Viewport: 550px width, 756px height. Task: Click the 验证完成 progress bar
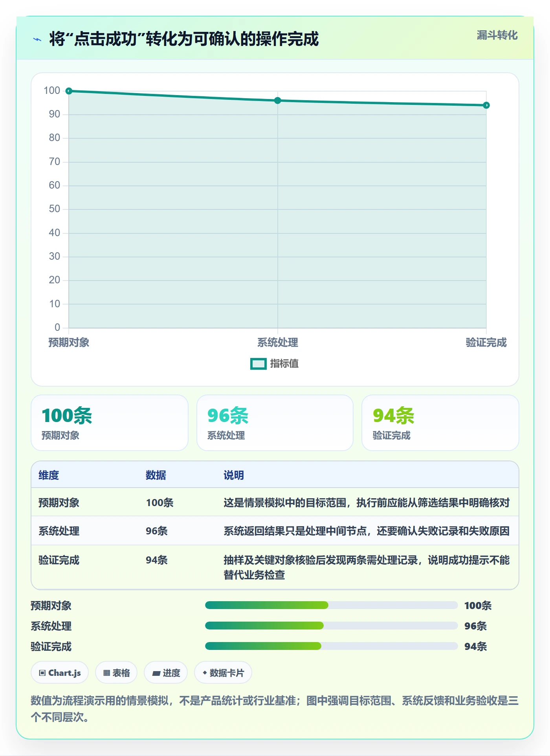331,646
